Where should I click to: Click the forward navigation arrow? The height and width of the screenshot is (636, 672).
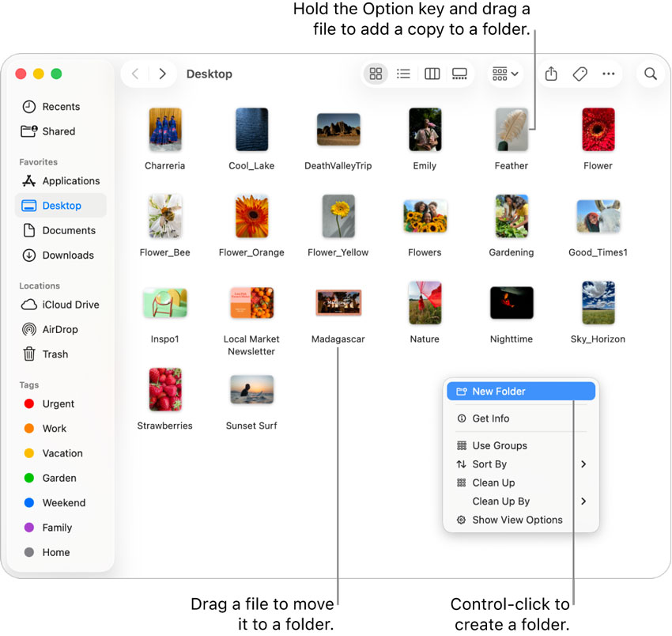(162, 74)
